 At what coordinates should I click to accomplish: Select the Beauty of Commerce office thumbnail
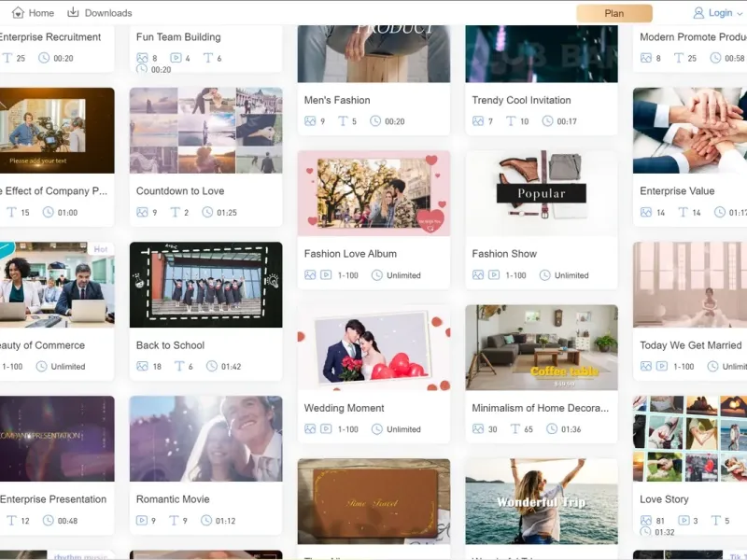click(x=57, y=285)
